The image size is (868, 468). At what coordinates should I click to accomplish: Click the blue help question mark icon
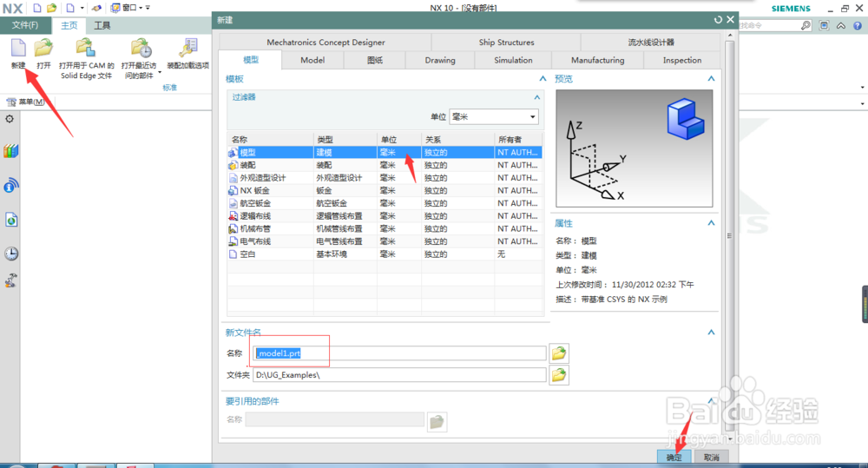click(x=858, y=25)
